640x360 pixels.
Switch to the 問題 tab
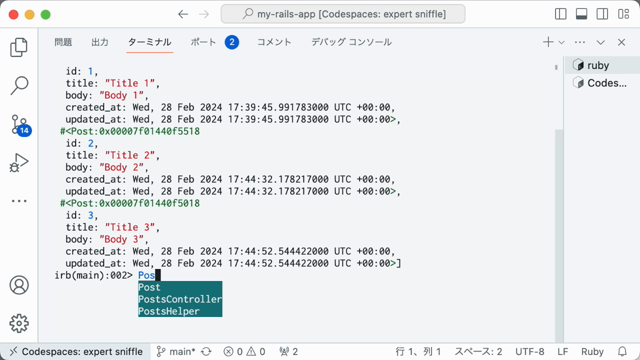pyautogui.click(x=63, y=42)
